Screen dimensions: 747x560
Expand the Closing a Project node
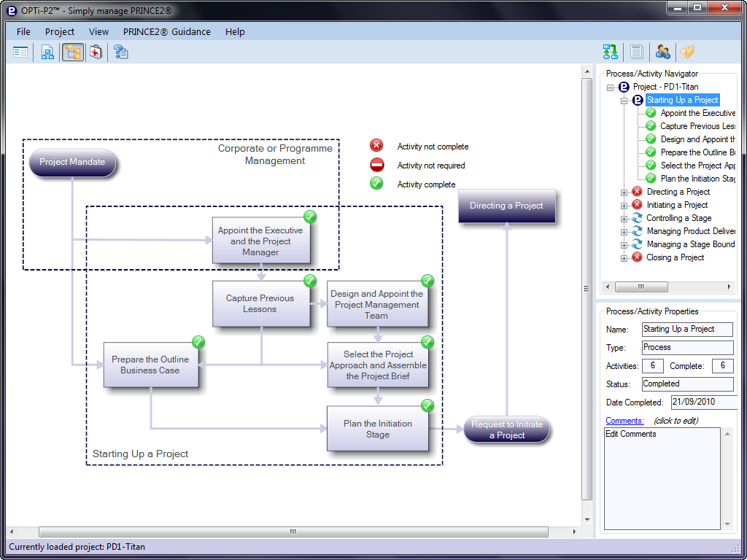tap(624, 259)
